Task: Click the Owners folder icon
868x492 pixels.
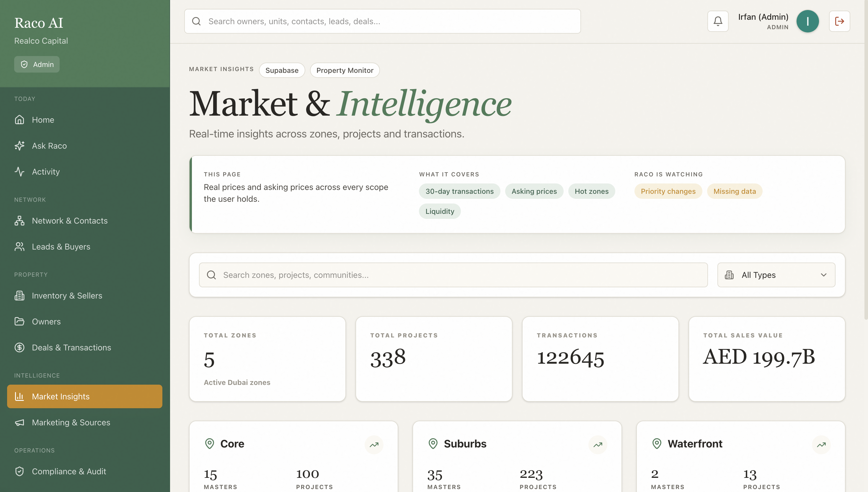Action: 19,321
